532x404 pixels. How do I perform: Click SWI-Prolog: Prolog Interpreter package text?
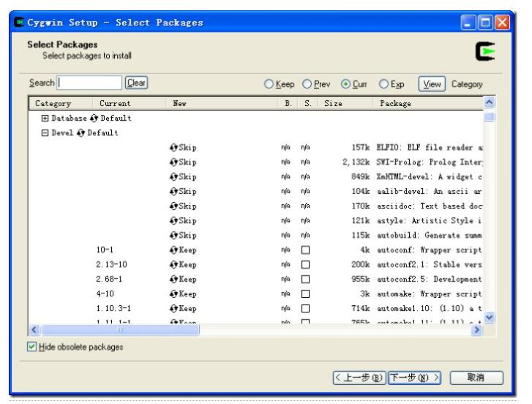coord(430,162)
